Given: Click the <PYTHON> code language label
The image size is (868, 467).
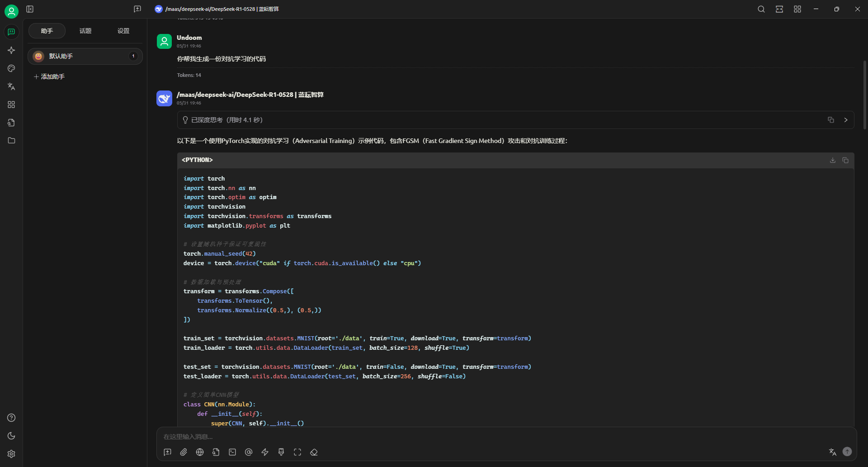Looking at the screenshot, I should click(197, 160).
